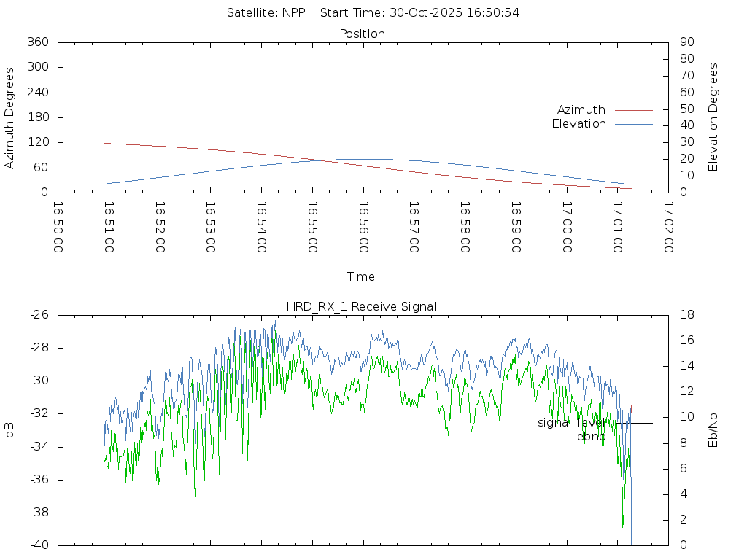Click the -40 dB axis tick value

click(x=39, y=545)
